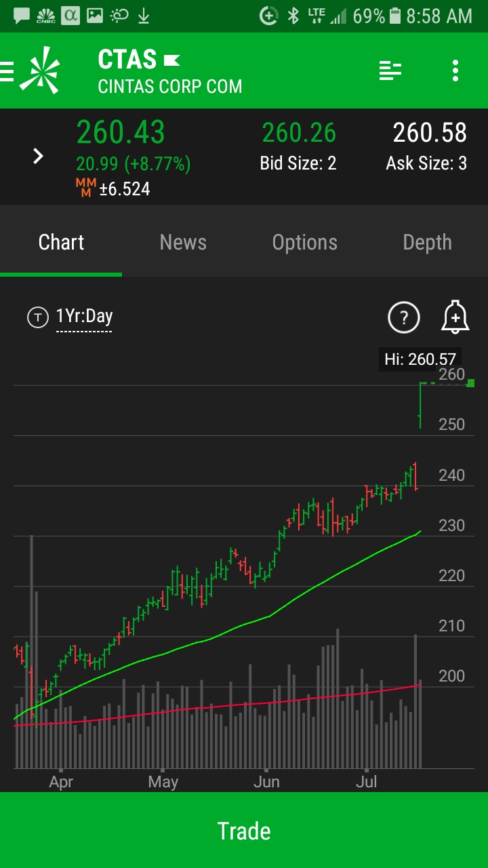Switch to the Depth tab
The image size is (488, 868).
coord(427,242)
